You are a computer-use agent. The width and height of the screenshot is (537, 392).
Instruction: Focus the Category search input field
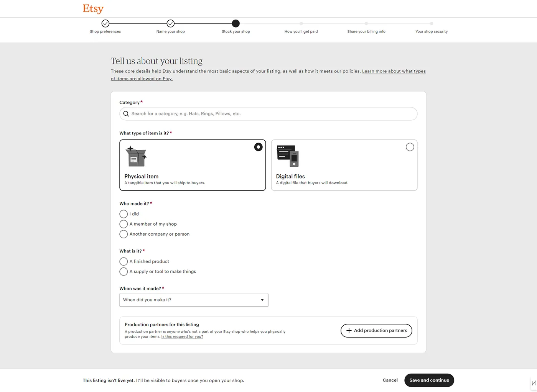tap(268, 114)
